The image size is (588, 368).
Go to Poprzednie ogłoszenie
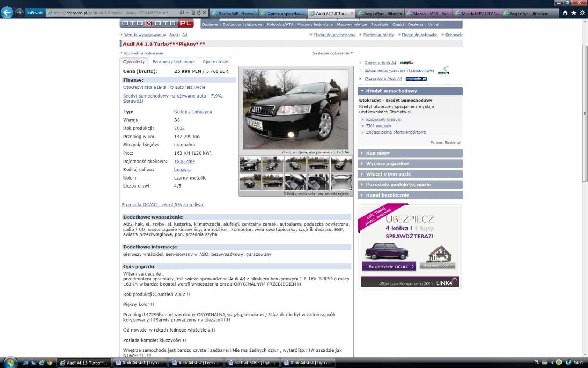coord(143,53)
